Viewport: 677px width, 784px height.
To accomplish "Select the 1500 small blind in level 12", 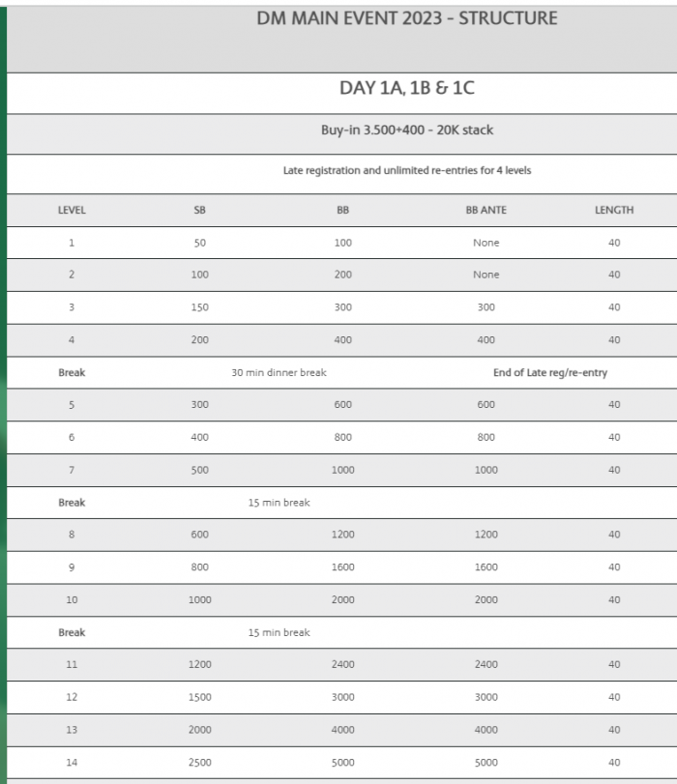I will pos(199,697).
